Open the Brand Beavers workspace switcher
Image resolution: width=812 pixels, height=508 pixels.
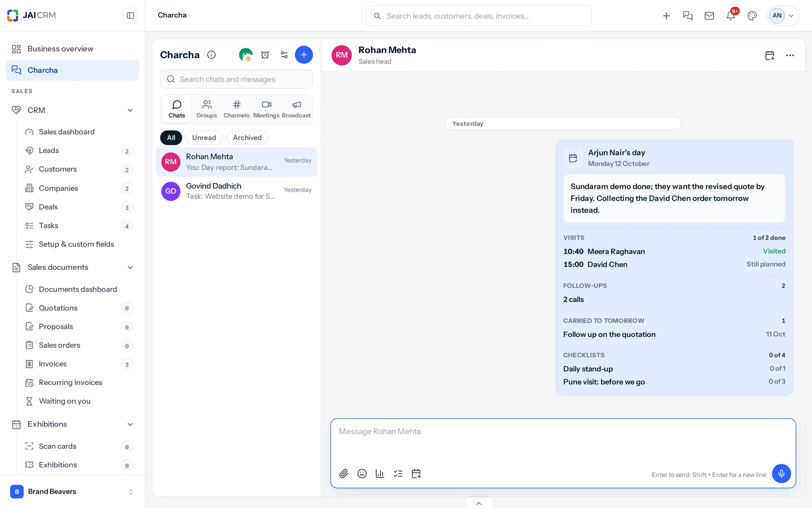pyautogui.click(x=72, y=491)
